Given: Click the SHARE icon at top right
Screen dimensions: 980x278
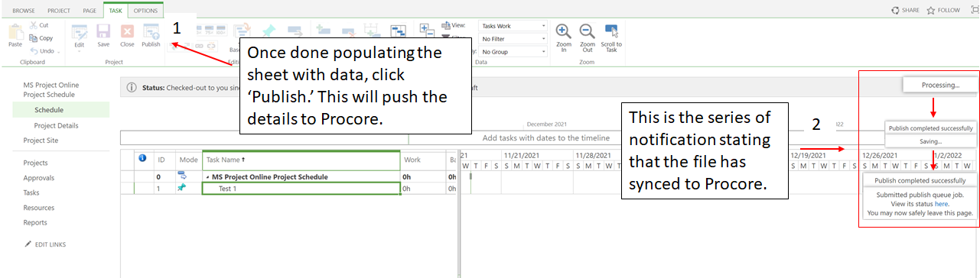Looking at the screenshot, I should [x=896, y=10].
